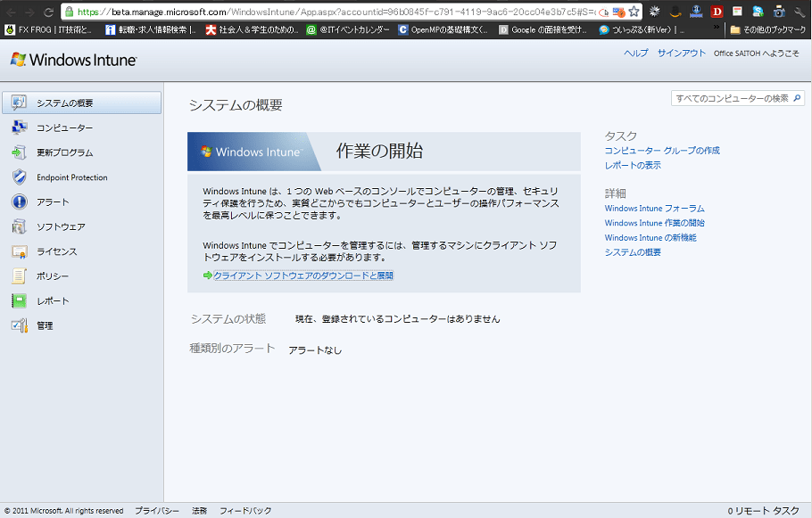
Task: Open the レポート sidebar icon
Action: pyautogui.click(x=21, y=301)
